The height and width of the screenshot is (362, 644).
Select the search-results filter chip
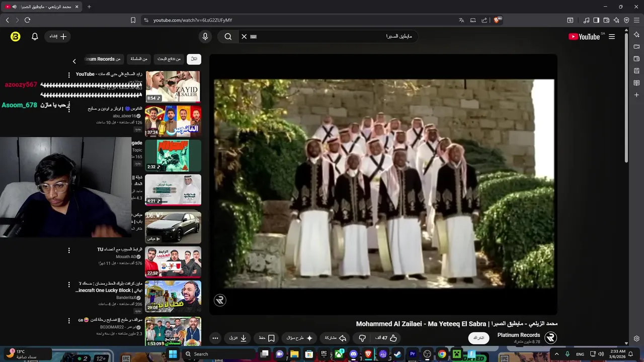pyautogui.click(x=169, y=59)
